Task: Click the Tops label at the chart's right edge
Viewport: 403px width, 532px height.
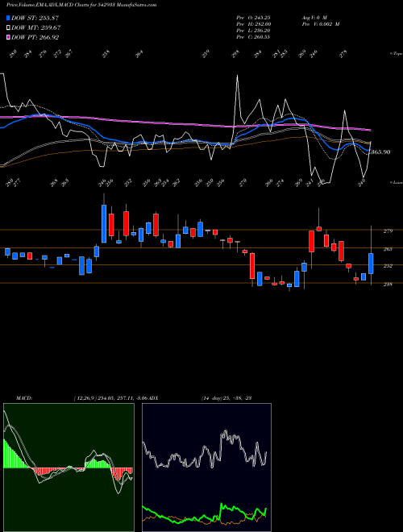Action: pos(396,54)
